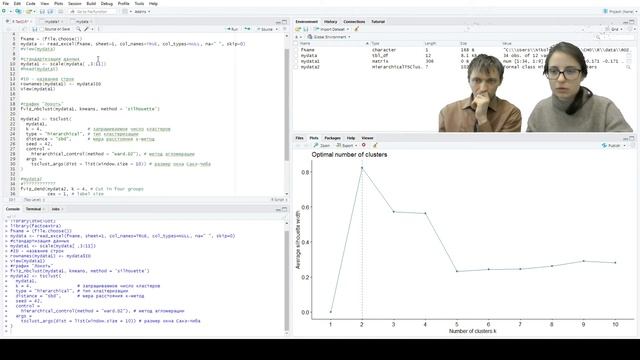Click the Go to file/function field
Screen dimensions: 640x360
click(x=92, y=11)
